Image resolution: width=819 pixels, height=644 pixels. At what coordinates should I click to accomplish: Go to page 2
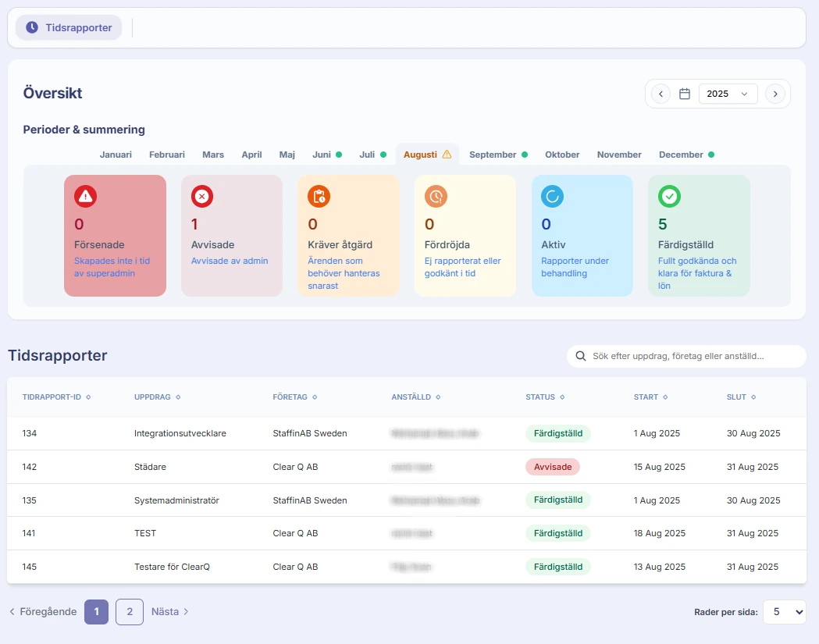tap(130, 612)
